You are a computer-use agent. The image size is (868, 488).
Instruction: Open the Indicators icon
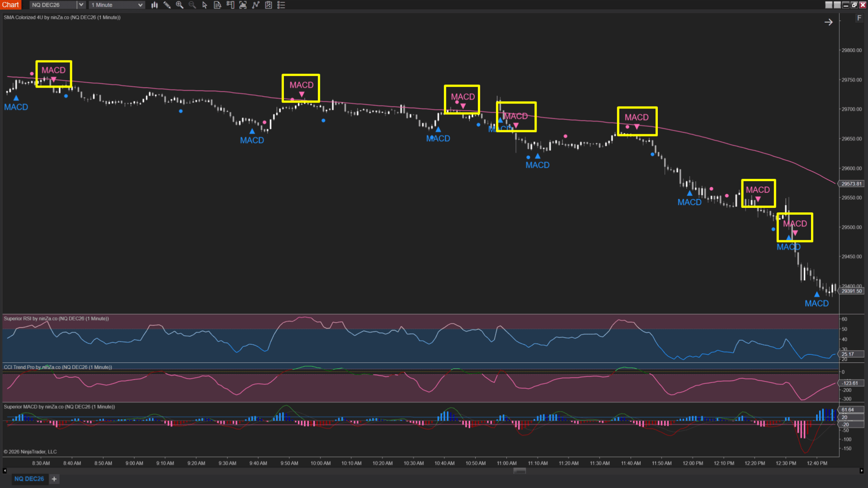256,5
